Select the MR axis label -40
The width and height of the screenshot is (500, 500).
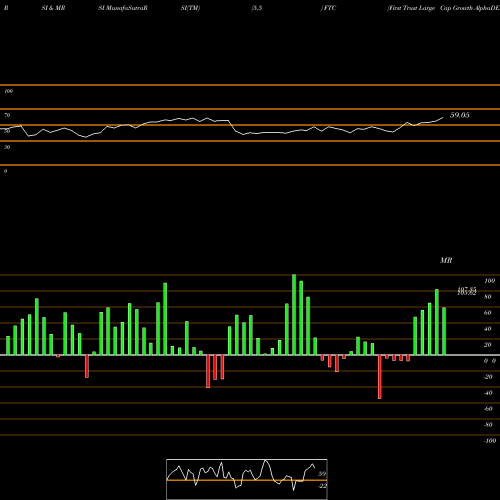488,393
